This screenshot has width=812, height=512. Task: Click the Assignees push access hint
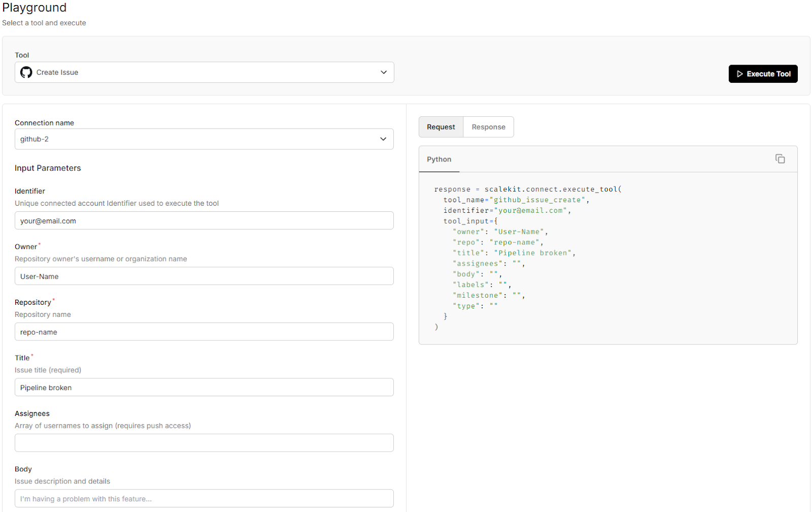pyautogui.click(x=103, y=426)
